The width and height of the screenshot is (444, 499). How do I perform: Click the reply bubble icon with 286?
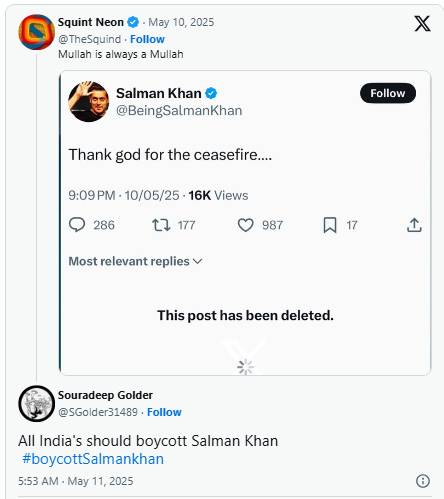tap(77, 225)
